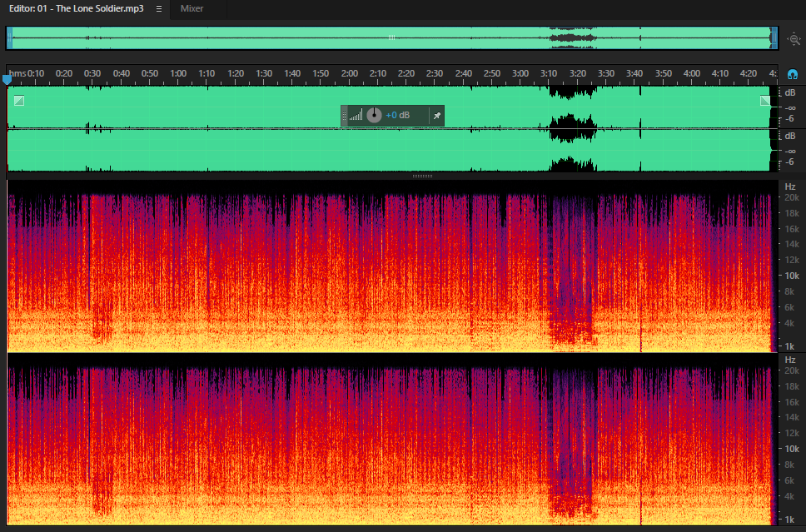Click 10k on the lower spectrogram frequency scale
The height and width of the screenshot is (532, 806).
(792, 449)
